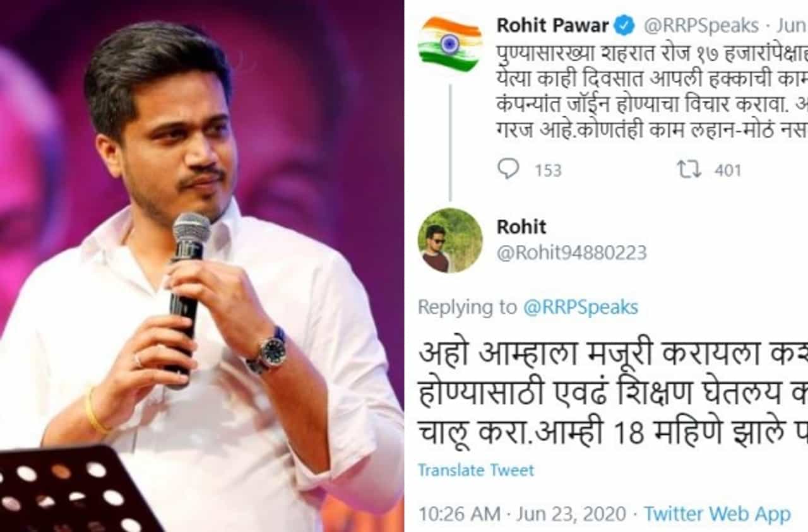
Task: Click @RRPSpeaks in the Replying to line
Action: tap(581, 308)
